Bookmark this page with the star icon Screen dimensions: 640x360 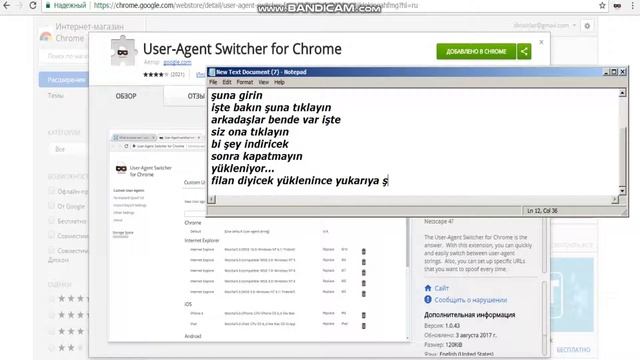602,5
